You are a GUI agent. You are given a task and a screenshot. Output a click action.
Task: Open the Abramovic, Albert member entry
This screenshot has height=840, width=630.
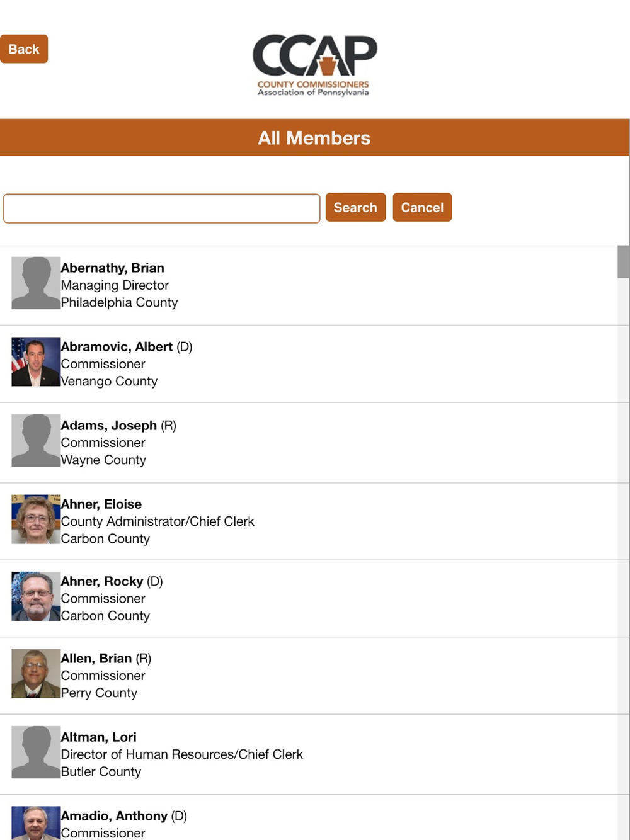[309, 364]
